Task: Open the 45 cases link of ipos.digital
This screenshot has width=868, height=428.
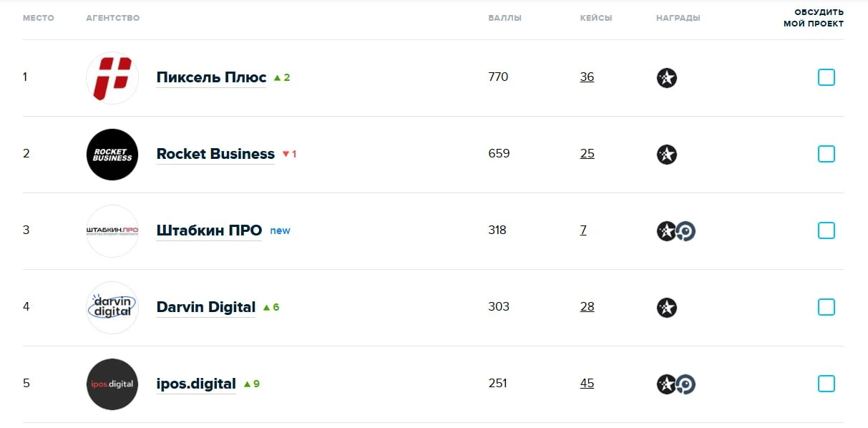Action: pos(587,384)
